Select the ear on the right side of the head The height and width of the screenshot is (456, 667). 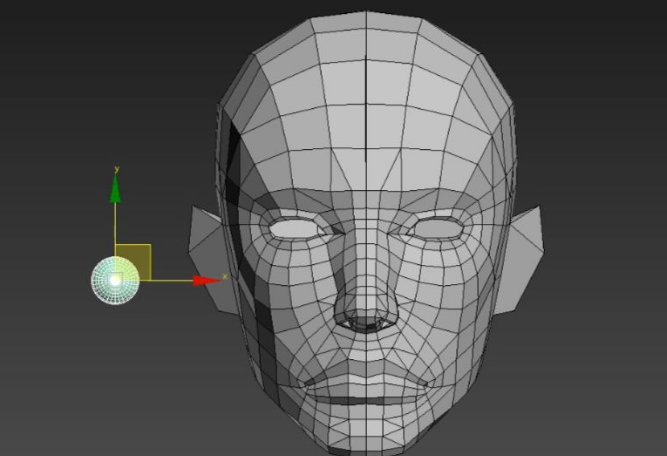519,260
